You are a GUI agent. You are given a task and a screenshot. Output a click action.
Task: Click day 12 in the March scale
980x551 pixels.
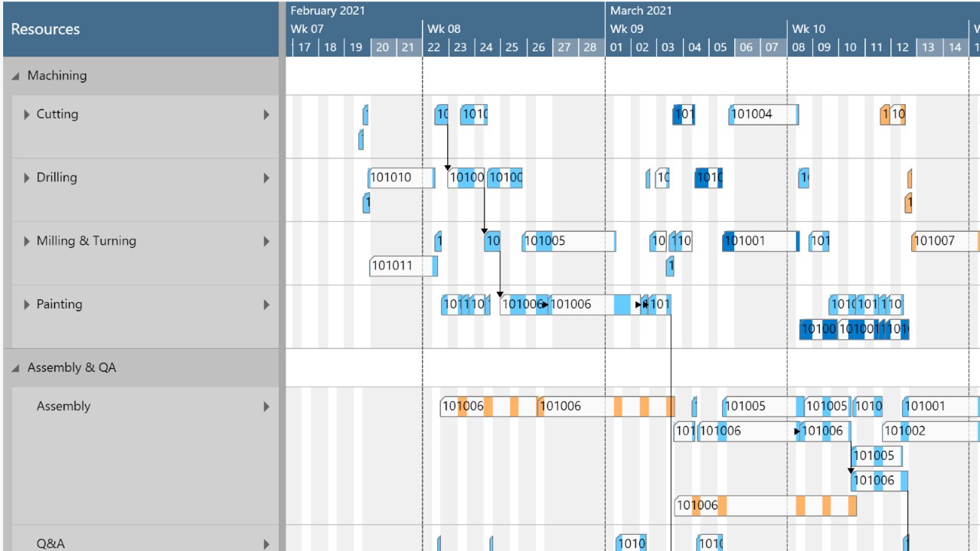coord(903,47)
